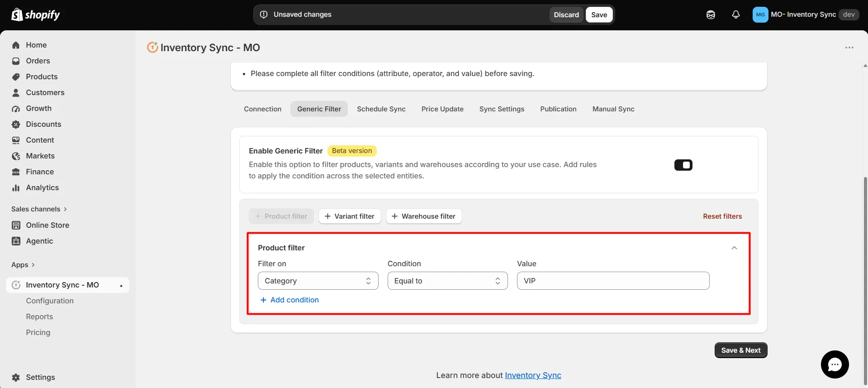Click the Settings gear icon

click(16, 377)
